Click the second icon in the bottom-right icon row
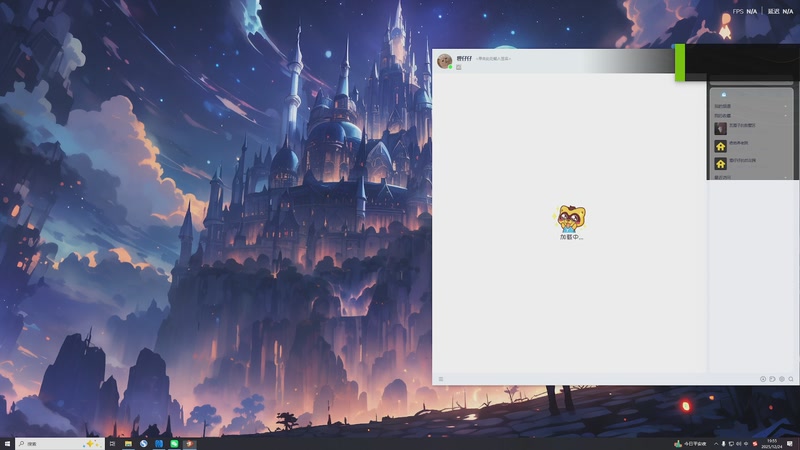 (x=772, y=379)
